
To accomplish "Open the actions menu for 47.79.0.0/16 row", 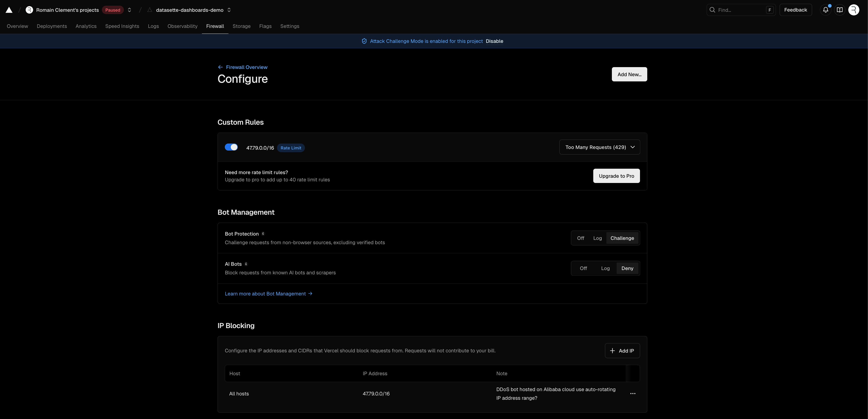I will click(633, 394).
